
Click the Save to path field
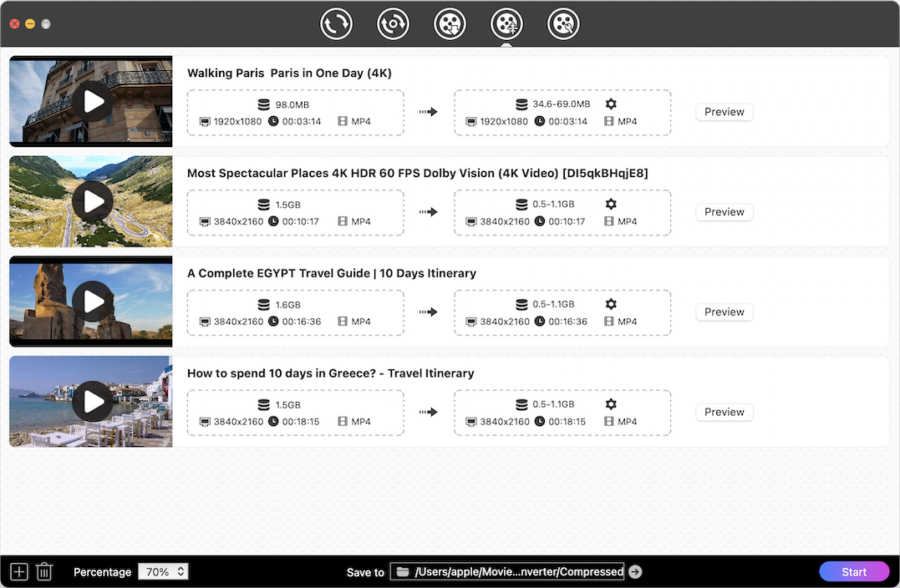(508, 572)
